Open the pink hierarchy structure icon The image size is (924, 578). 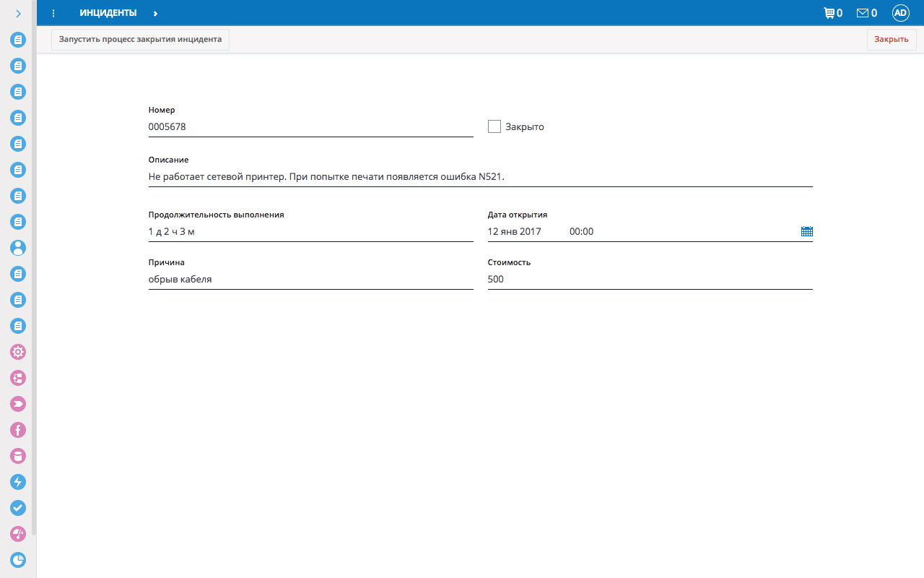click(18, 378)
